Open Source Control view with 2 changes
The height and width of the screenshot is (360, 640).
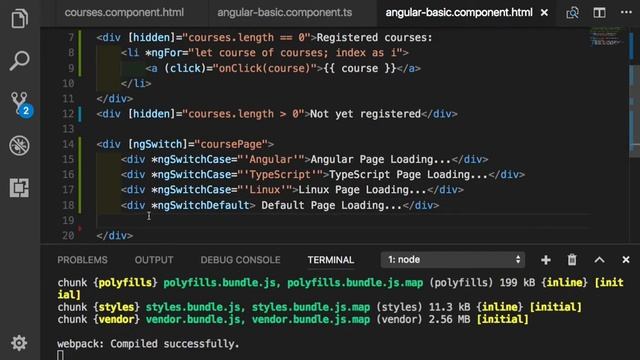tap(21, 104)
